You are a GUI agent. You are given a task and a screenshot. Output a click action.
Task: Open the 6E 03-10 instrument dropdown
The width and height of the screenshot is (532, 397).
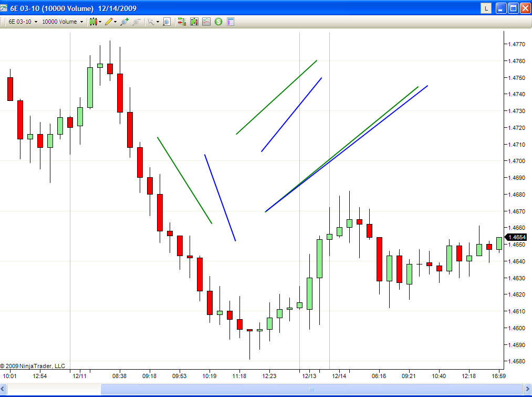[23, 22]
